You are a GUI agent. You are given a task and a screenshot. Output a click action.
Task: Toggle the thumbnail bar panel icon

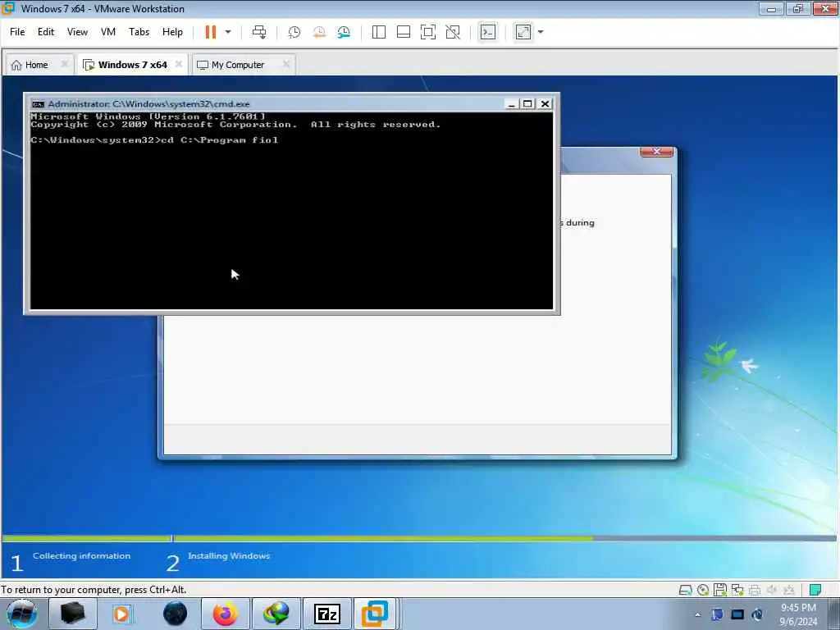coord(404,32)
